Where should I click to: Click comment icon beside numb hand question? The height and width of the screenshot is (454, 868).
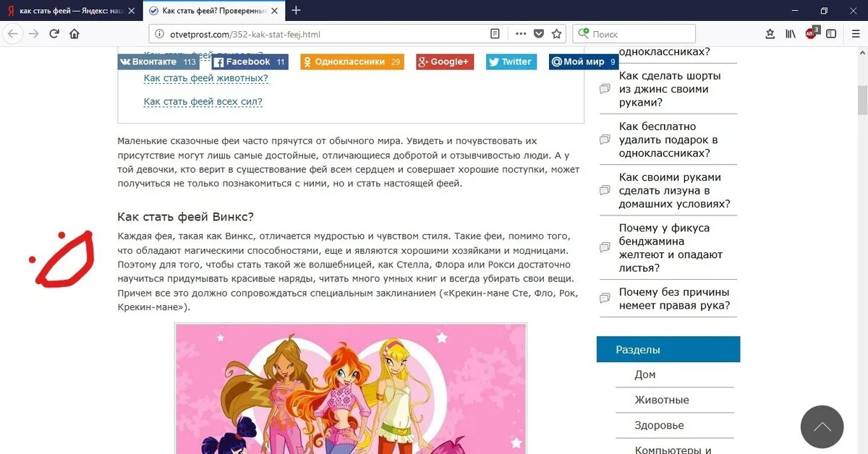[605, 299]
